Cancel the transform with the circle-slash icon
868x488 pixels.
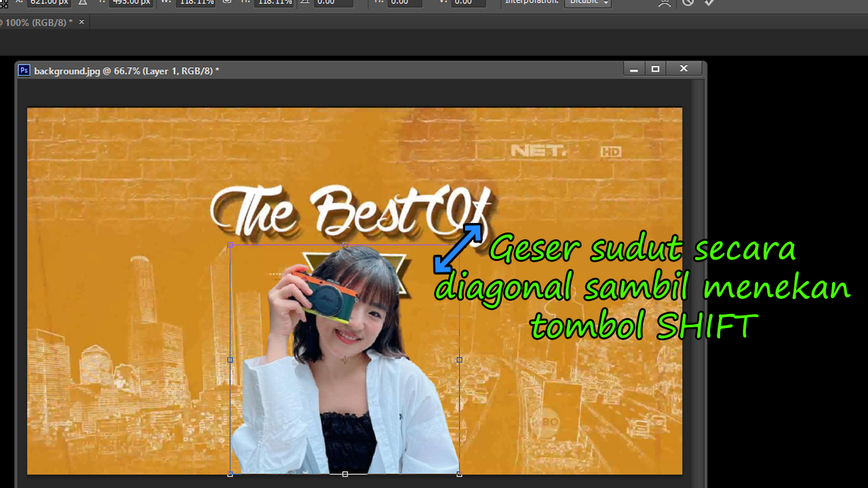688,3
